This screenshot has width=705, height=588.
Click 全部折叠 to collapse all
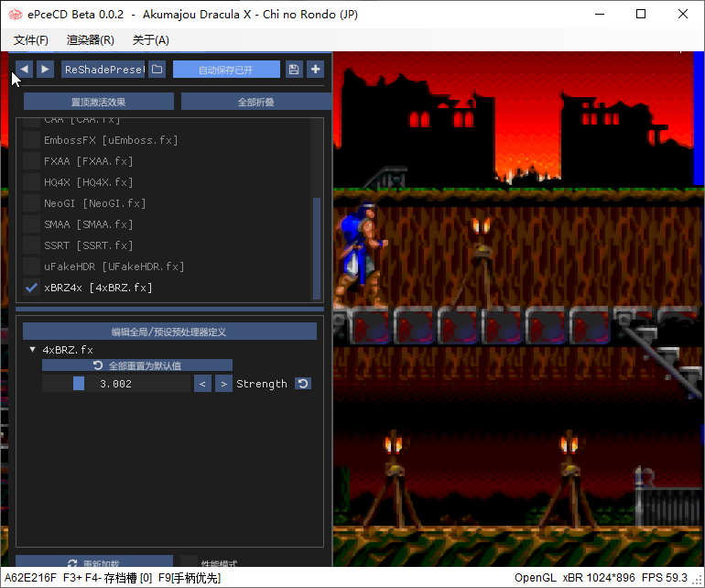(255, 102)
